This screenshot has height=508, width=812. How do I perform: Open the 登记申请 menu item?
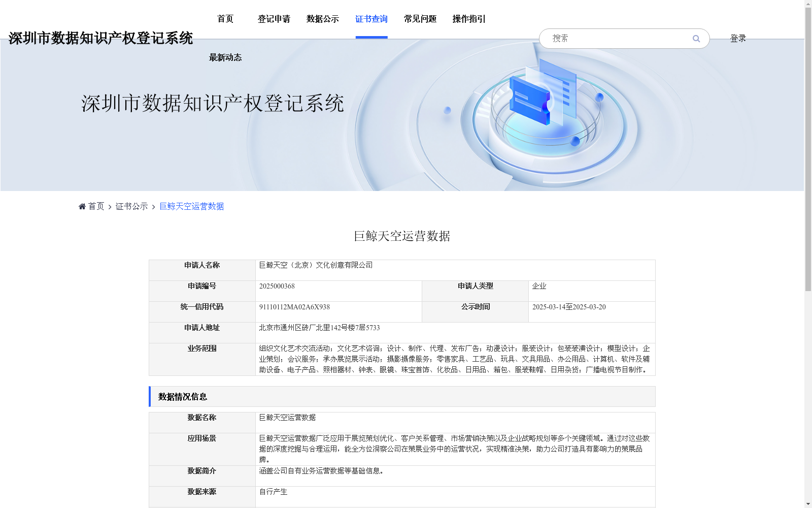coord(274,19)
